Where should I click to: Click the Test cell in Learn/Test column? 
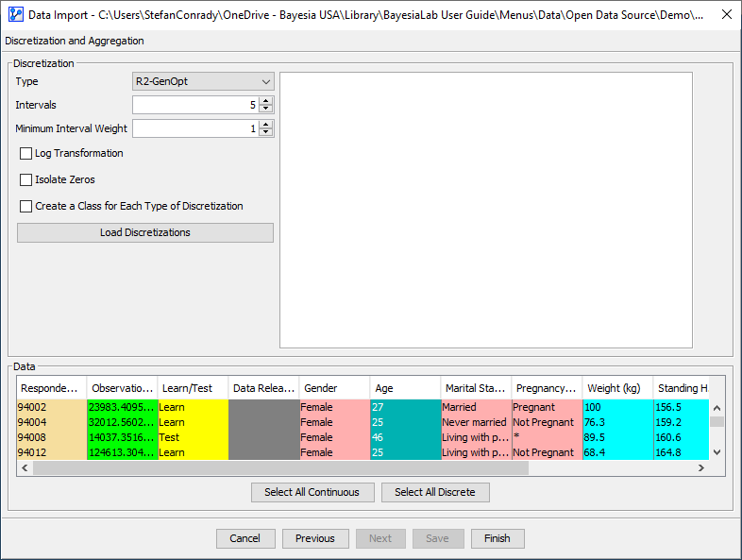click(x=194, y=437)
